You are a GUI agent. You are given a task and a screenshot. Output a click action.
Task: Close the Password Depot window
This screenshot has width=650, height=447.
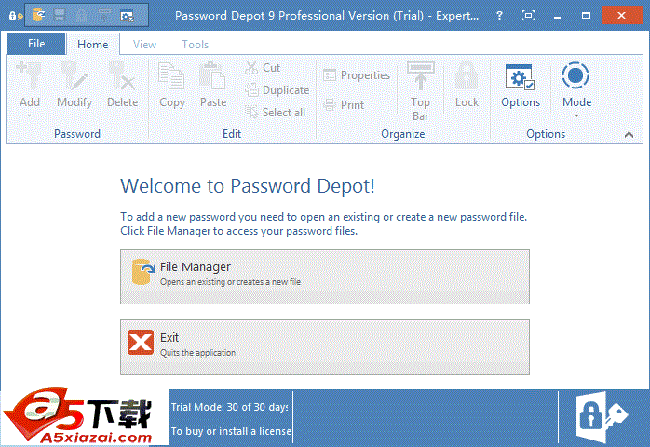[621, 16]
